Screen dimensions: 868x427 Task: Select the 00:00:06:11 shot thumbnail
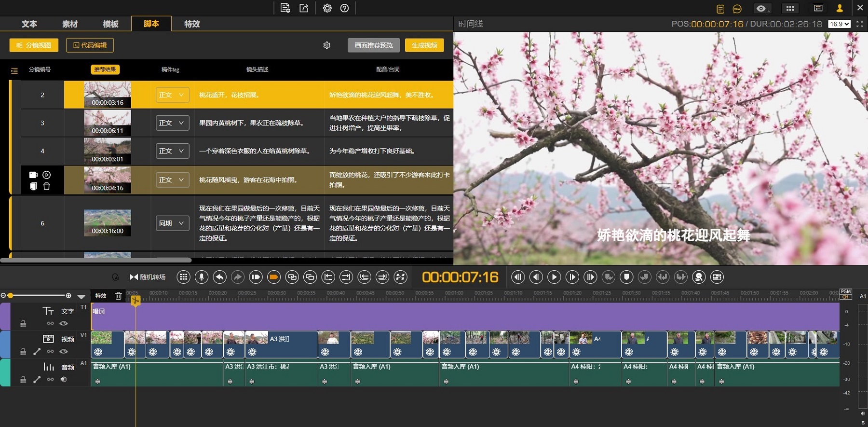pyautogui.click(x=108, y=123)
